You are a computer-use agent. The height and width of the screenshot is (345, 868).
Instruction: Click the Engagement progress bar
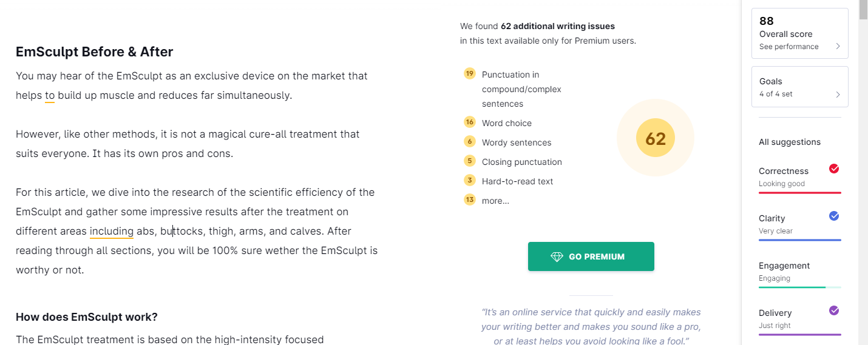800,287
